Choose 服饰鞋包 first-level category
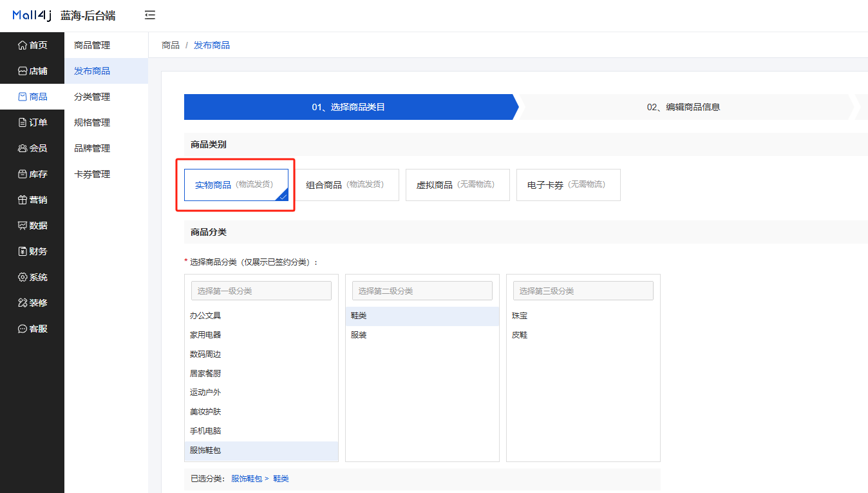The image size is (868, 493). pyautogui.click(x=261, y=450)
